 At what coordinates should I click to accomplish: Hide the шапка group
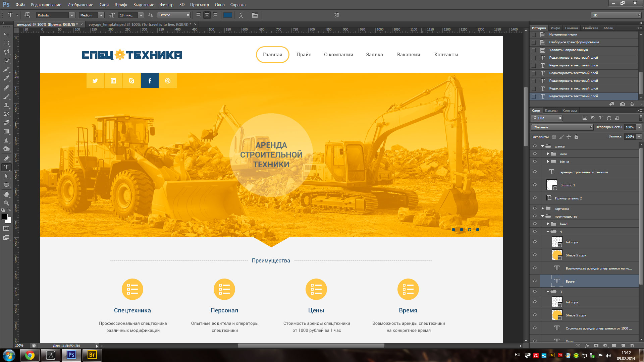[535, 146]
